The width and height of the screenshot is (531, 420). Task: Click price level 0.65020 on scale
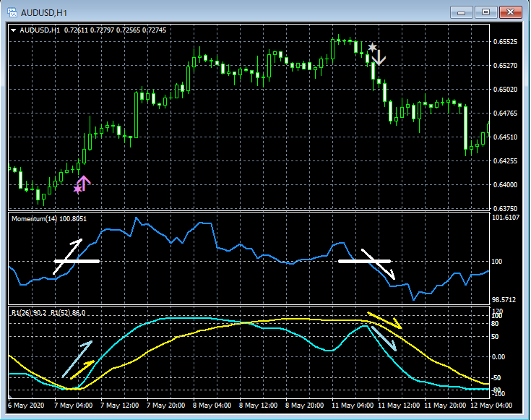click(505, 90)
